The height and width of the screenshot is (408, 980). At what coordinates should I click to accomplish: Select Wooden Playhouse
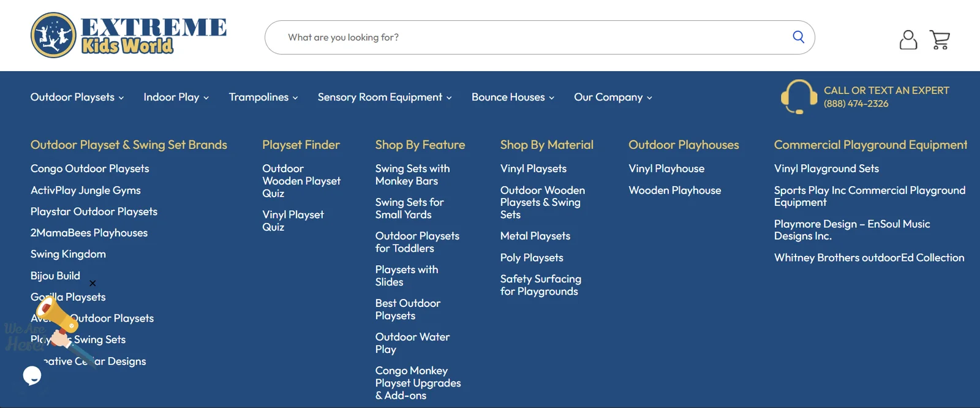tap(674, 190)
